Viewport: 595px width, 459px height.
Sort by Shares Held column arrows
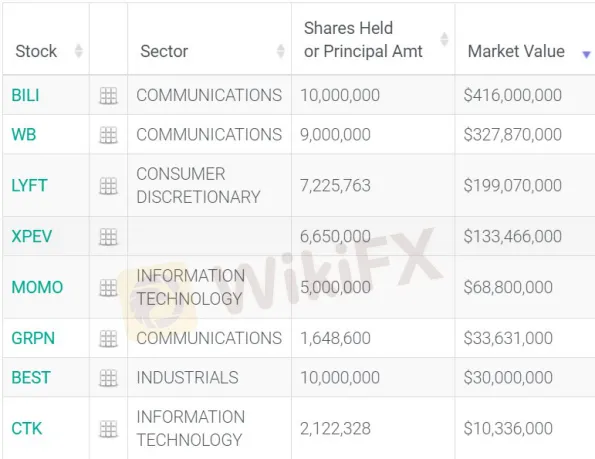pos(444,39)
